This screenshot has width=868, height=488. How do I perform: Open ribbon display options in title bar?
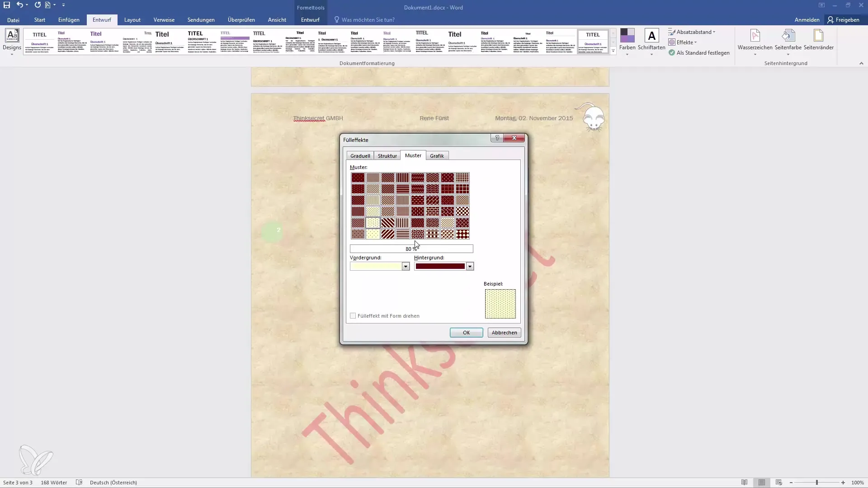tap(821, 5)
